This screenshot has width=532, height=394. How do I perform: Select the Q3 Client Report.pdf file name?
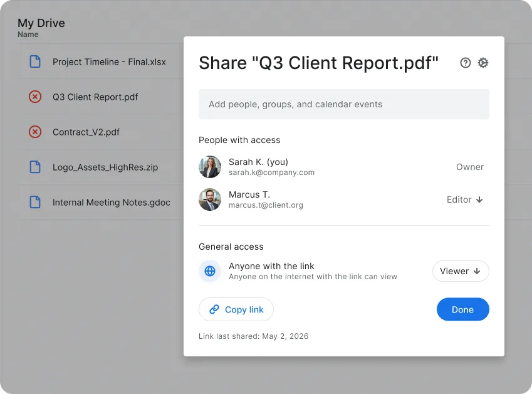click(95, 97)
